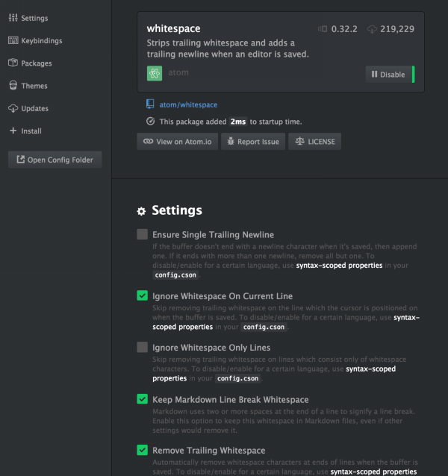Click the Themes paint bucket icon
This screenshot has height=476, width=448.
coord(13,86)
